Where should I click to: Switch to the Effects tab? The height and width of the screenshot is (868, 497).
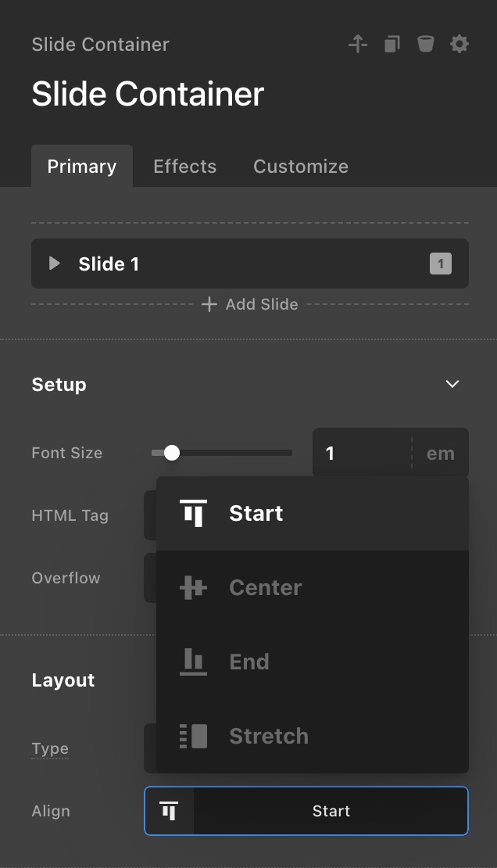coord(184,167)
